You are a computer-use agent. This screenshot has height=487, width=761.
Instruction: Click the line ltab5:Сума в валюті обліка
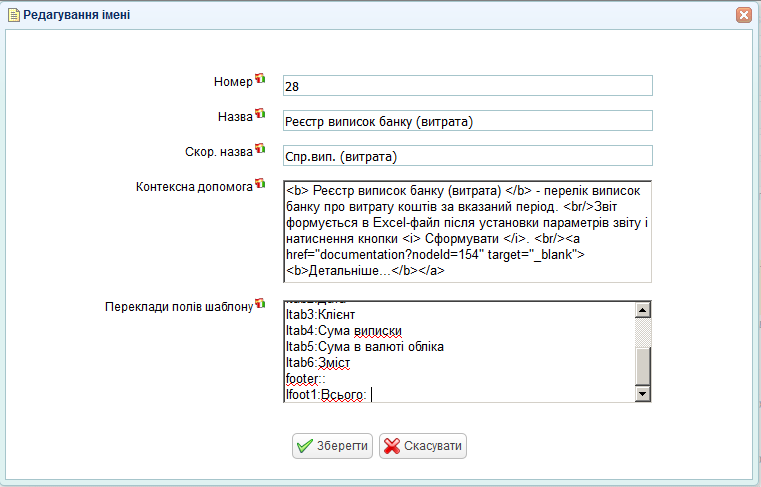(x=364, y=347)
